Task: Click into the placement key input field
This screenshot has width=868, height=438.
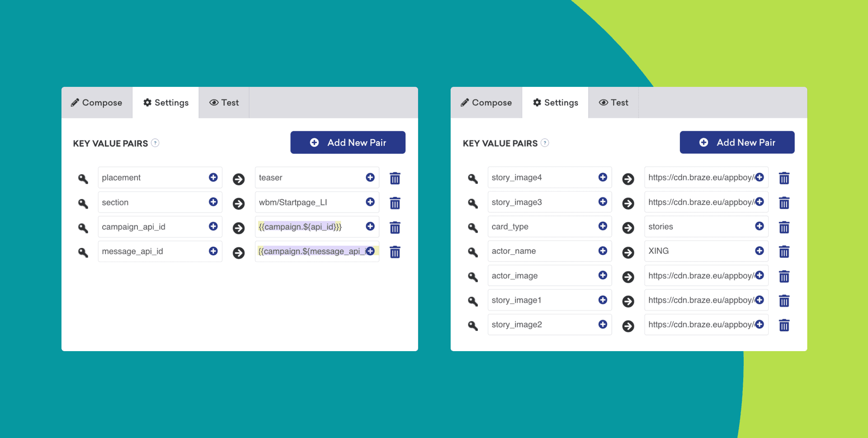Action: coord(151,178)
